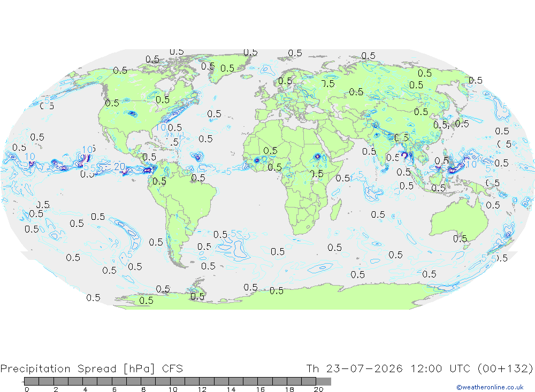Click the 16 label under the scale bar
Image resolution: width=535 pixels, height=392 pixels.
coord(261,390)
